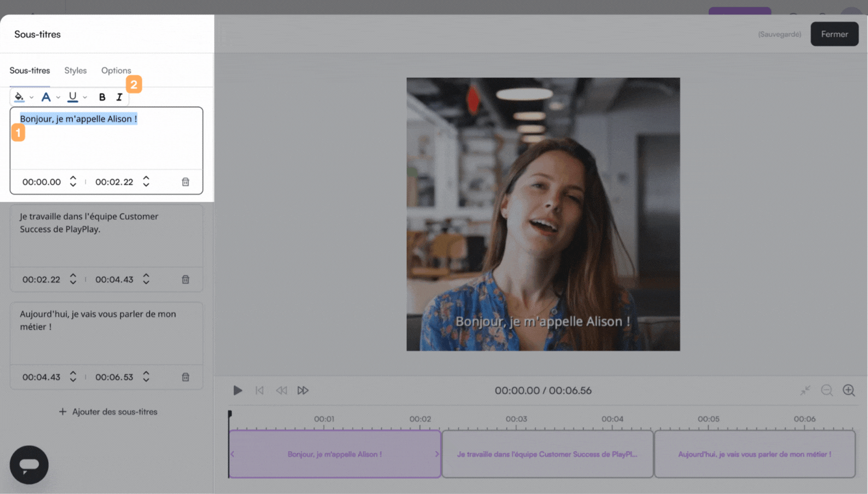Screen dimensions: 868x494
Task: Delete the 'Bonjour, je m'appelle Alison' subtitle
Action: point(186,182)
